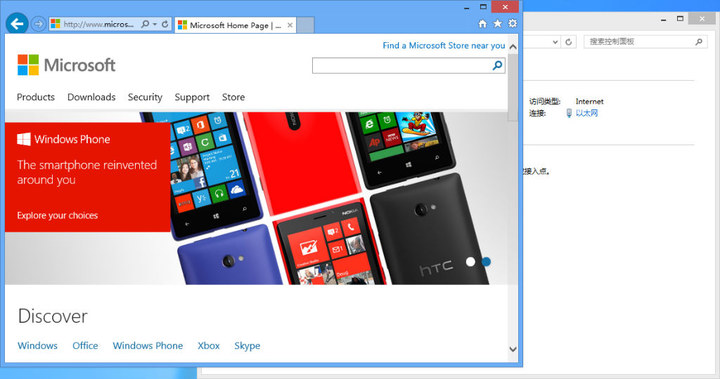The image size is (720, 379).
Task: Expand the address bar search dropdown arrow
Action: 155,24
